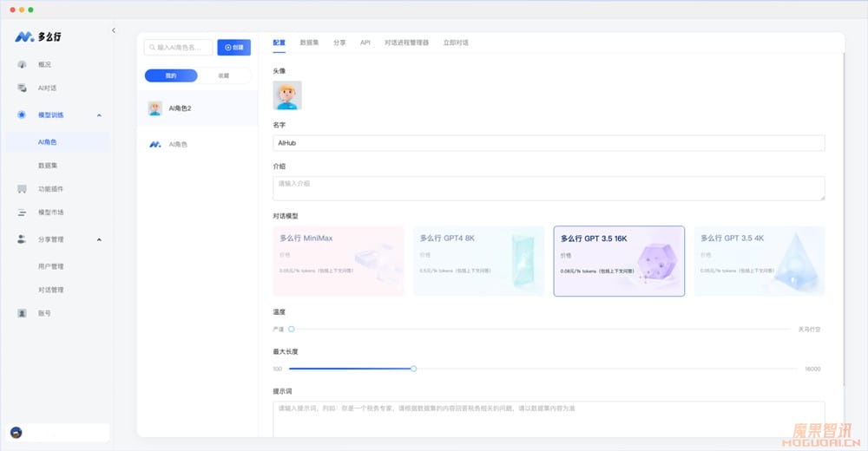The width and height of the screenshot is (868, 451).
Task: Click the AI角色2 avatar in role list
Action: (x=155, y=108)
